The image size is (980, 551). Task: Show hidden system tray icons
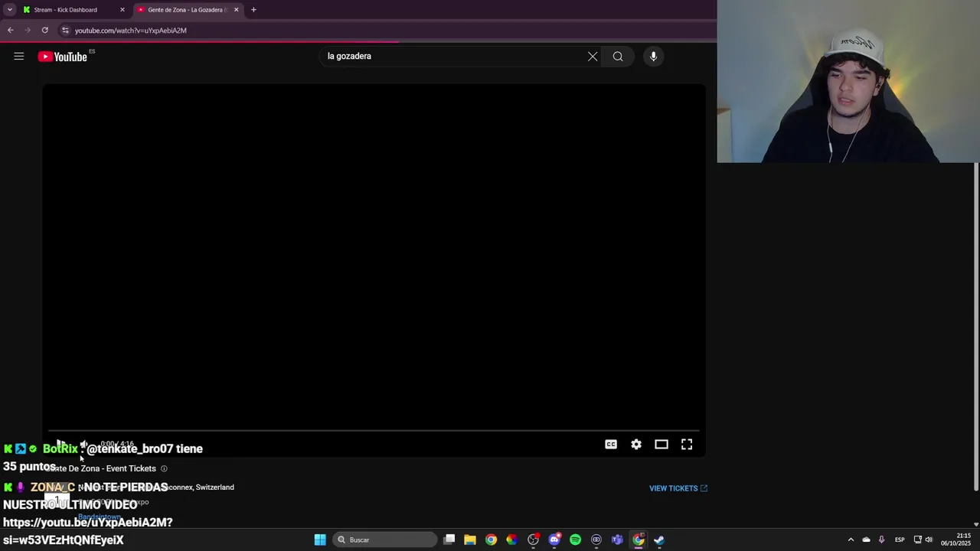click(850, 540)
